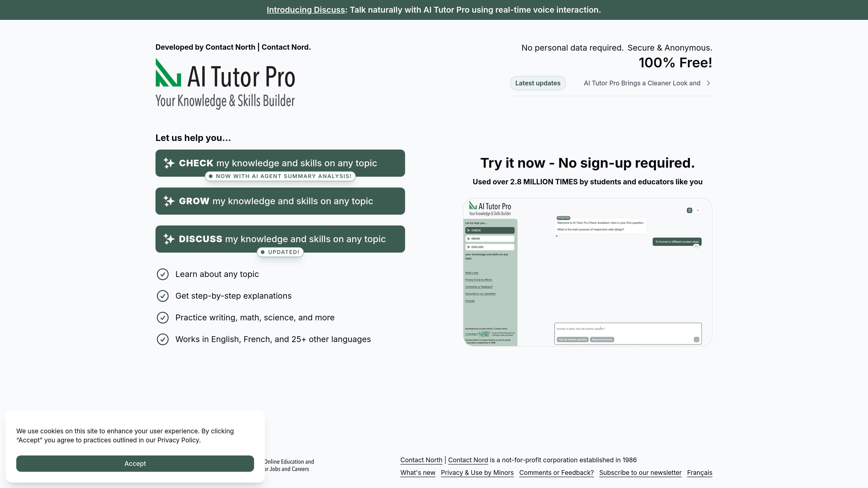Open the "Contact North" footer link

421,460
